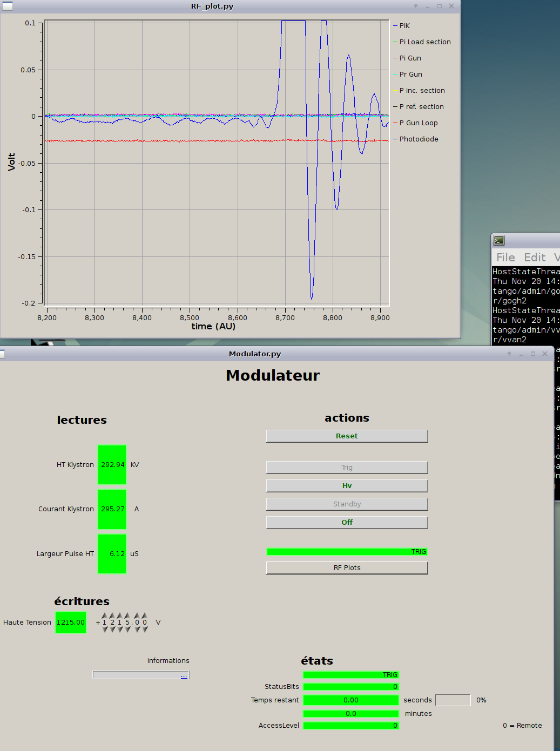Toggle the Photodiode curve in the legend
Screen dimensions: 560x751
point(419,139)
